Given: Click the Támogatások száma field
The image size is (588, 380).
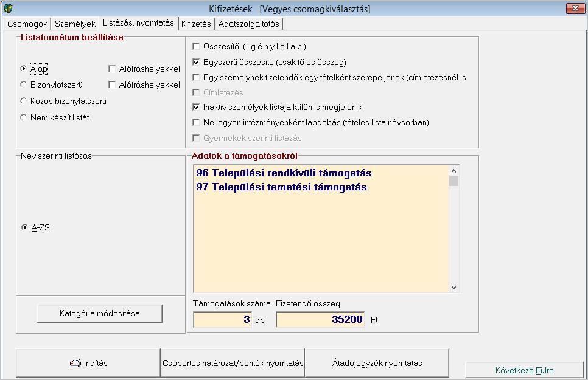Looking at the screenshot, I should coord(222,320).
